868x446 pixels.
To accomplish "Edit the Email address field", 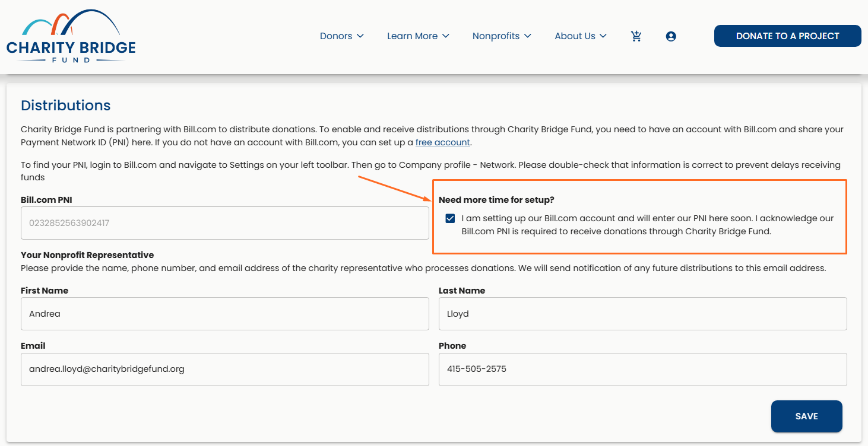I will (225, 369).
